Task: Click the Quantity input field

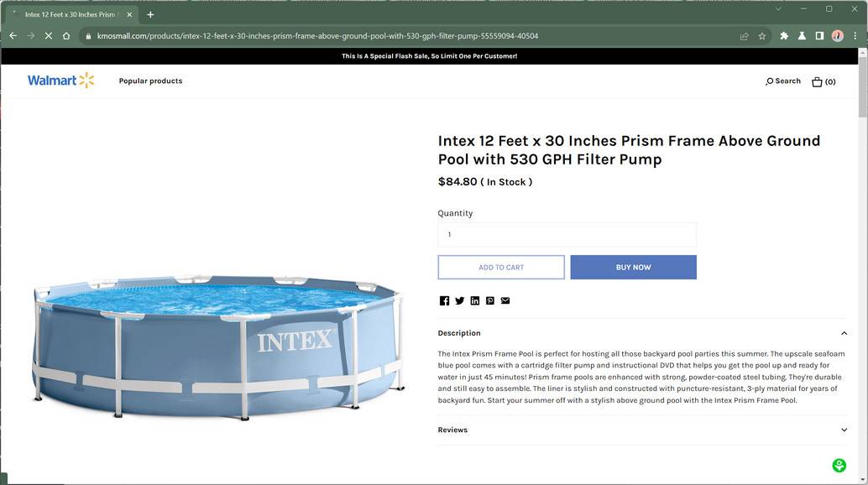Action: pyautogui.click(x=567, y=234)
